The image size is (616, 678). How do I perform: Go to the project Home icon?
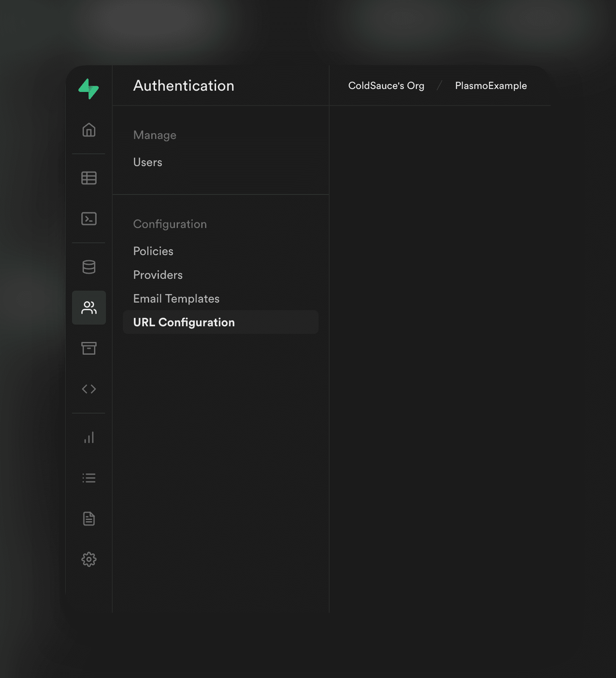(x=89, y=130)
